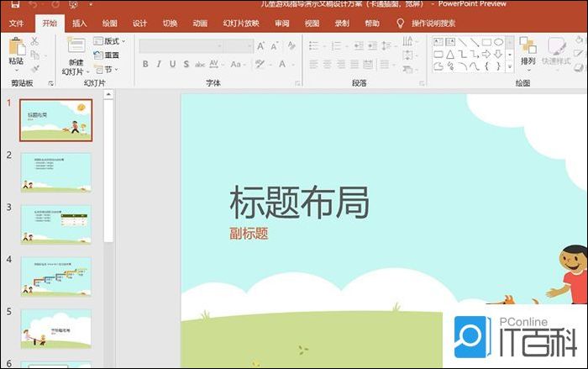Click the Reset (重置) slide button

tap(107, 55)
